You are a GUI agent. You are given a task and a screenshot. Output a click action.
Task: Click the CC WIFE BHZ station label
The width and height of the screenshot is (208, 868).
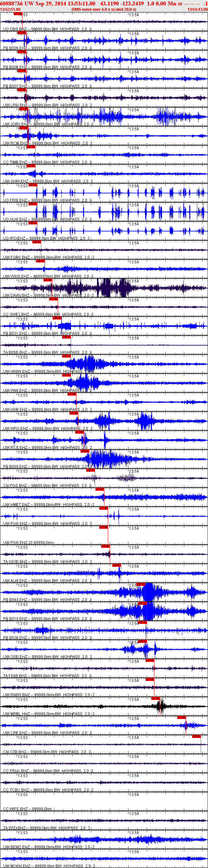pyautogui.click(x=28, y=809)
